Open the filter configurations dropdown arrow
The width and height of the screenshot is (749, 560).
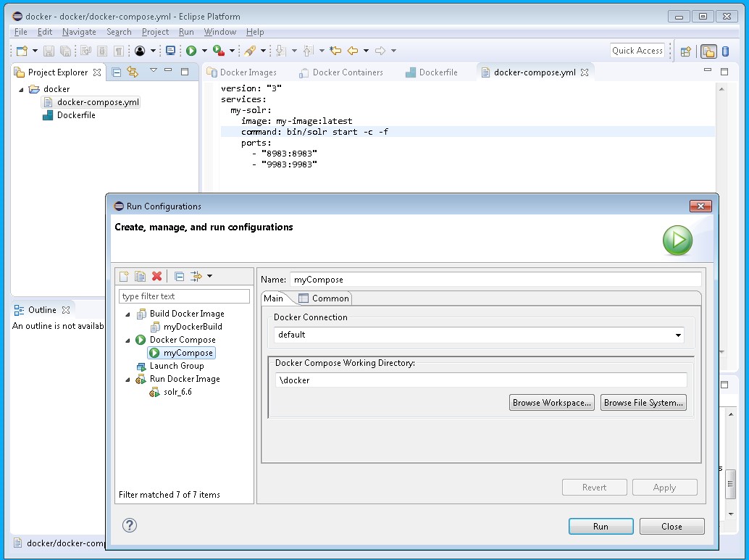(x=209, y=276)
